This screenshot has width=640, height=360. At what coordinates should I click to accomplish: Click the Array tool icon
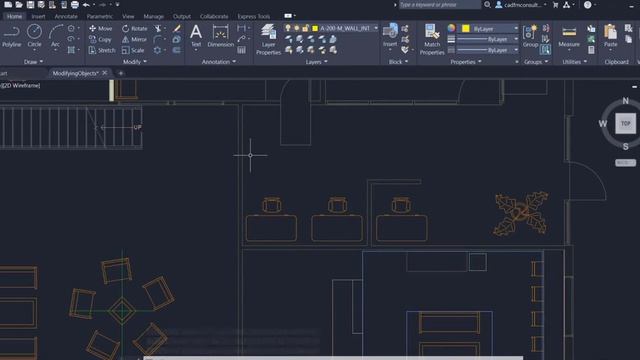[x=158, y=50]
